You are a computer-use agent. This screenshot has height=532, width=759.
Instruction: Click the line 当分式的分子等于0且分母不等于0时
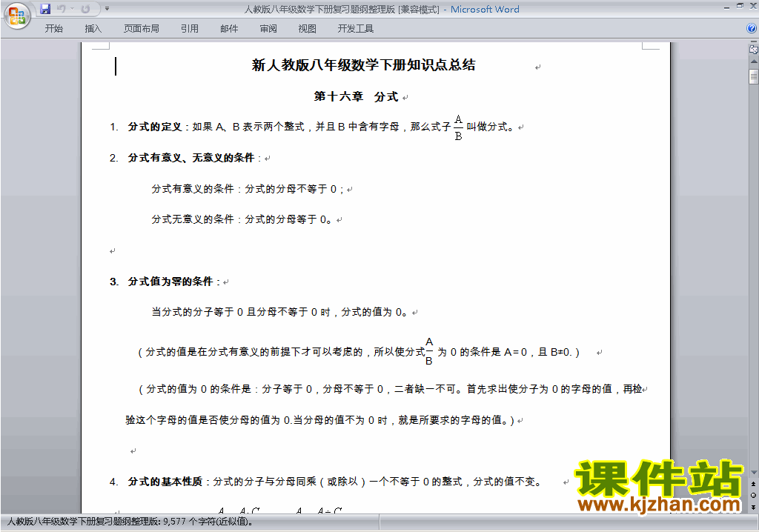[x=279, y=312]
